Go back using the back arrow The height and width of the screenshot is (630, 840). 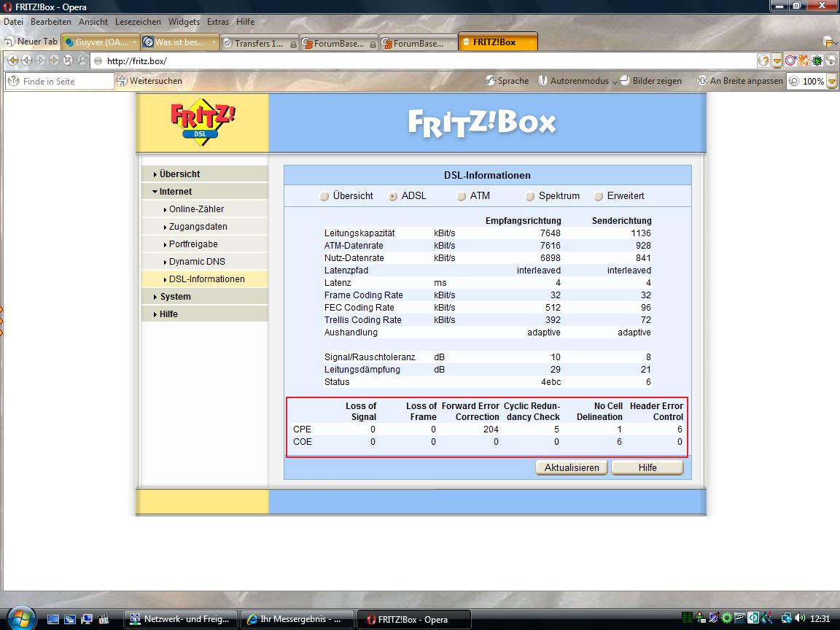(x=27, y=61)
